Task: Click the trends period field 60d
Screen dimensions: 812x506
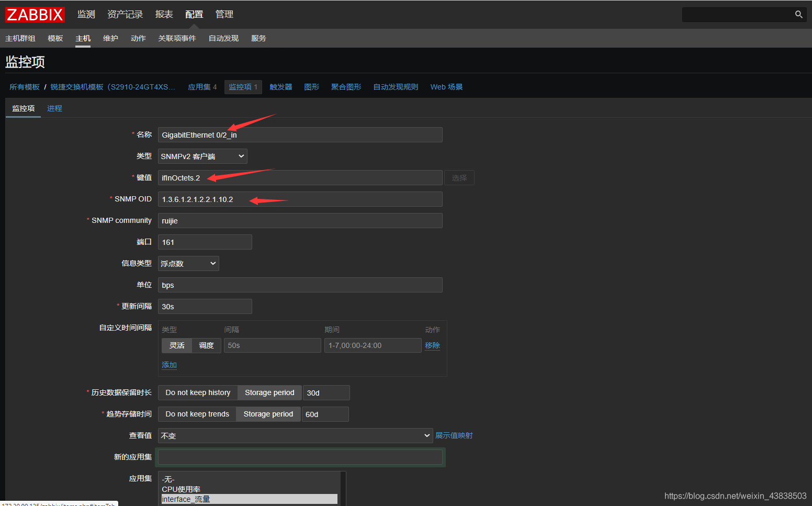Action: pos(325,414)
